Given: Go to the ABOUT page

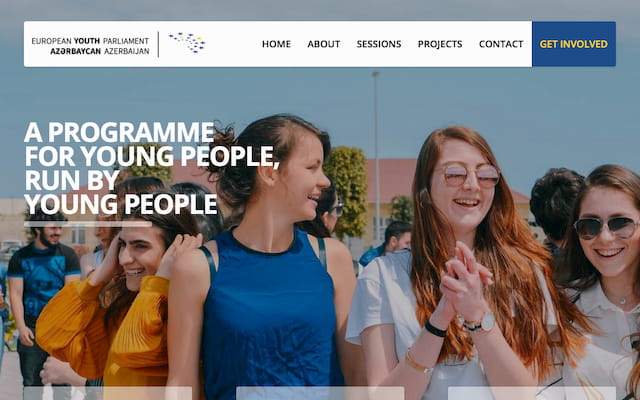Looking at the screenshot, I should 324,44.
